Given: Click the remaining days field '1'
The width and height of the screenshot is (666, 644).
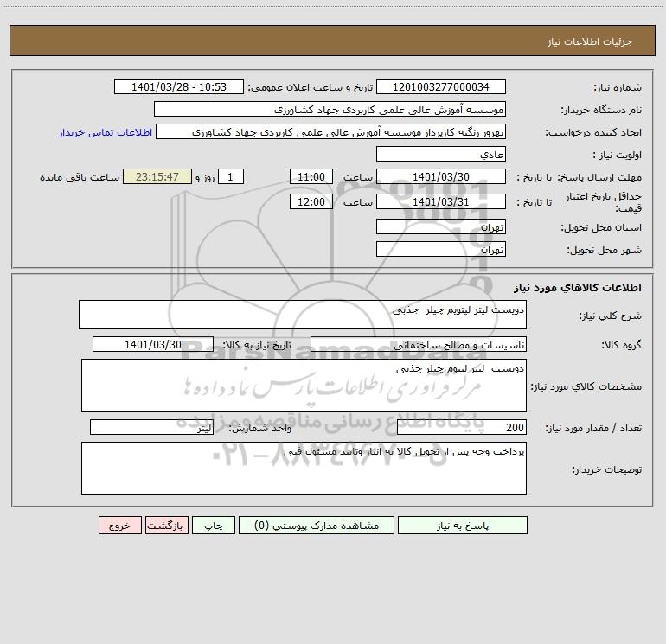Looking at the screenshot, I should (x=231, y=176).
